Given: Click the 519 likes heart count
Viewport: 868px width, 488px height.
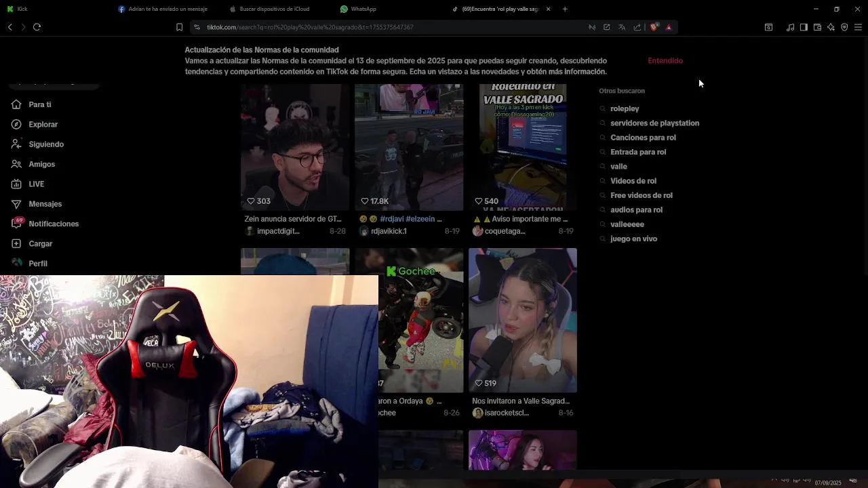Looking at the screenshot, I should coord(486,384).
